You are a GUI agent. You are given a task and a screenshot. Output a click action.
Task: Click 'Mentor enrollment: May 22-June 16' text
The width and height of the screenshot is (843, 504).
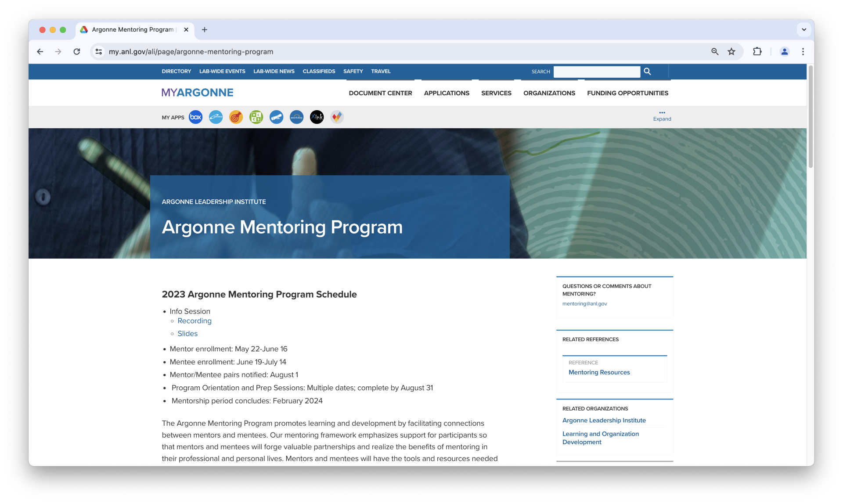pos(228,349)
